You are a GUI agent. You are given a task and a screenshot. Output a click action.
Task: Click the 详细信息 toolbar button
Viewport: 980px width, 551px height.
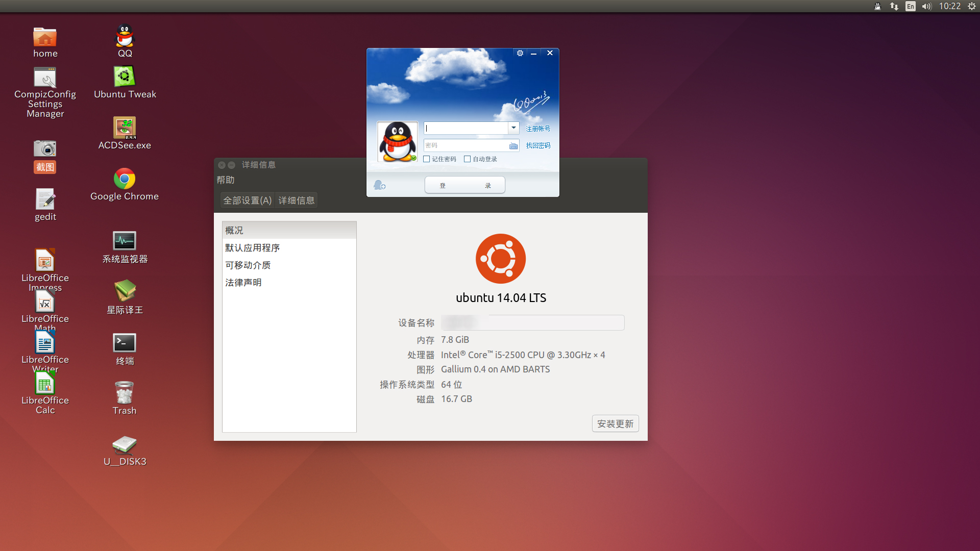[x=297, y=201]
